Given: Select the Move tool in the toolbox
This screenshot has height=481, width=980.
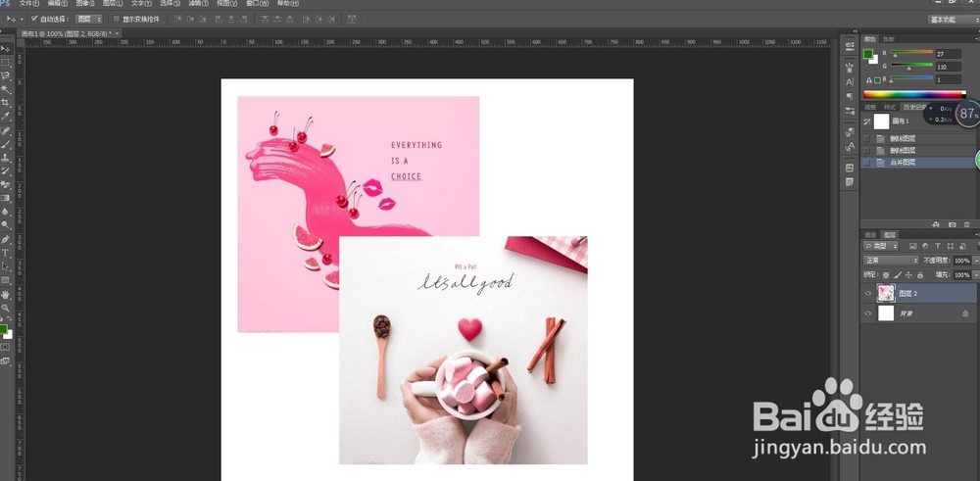Looking at the screenshot, I should (x=5, y=49).
